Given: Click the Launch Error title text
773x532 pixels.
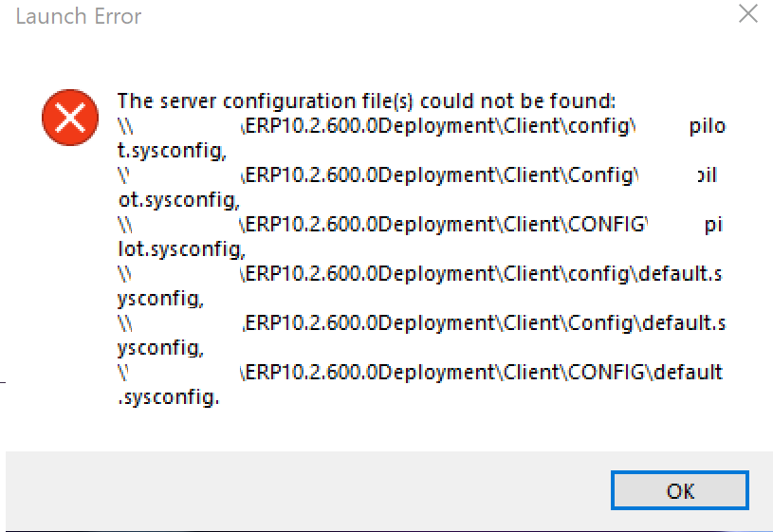Looking at the screenshot, I should point(79,16).
